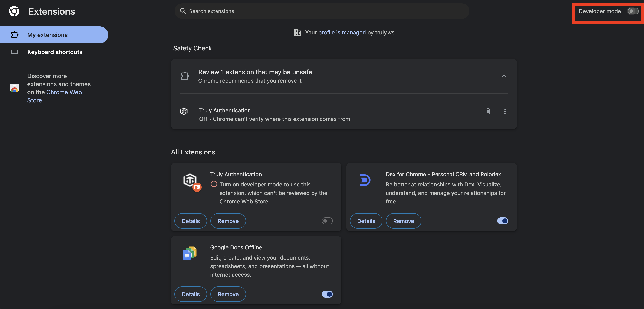Disable the Dex for Chrome extension toggle
The height and width of the screenshot is (309, 644).
(503, 221)
